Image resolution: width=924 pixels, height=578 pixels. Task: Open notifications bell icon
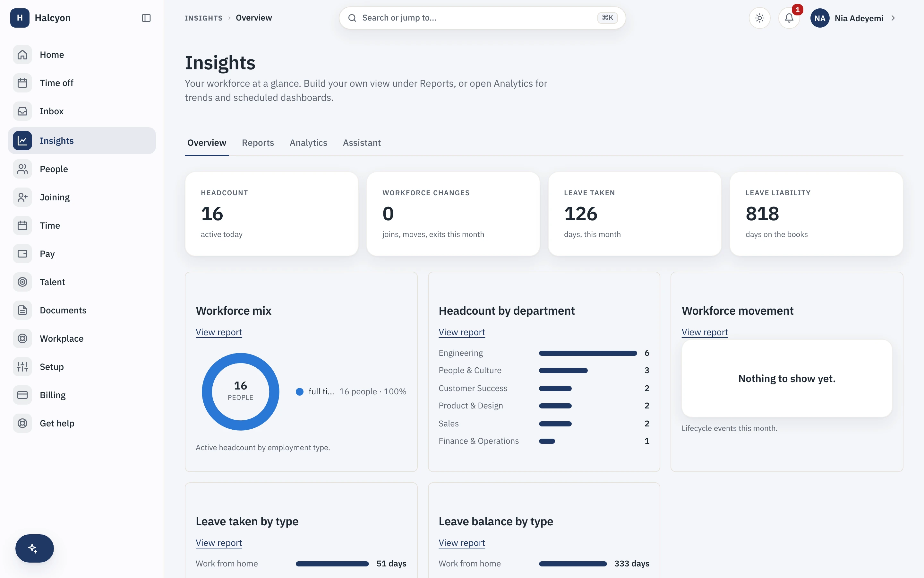coord(789,18)
